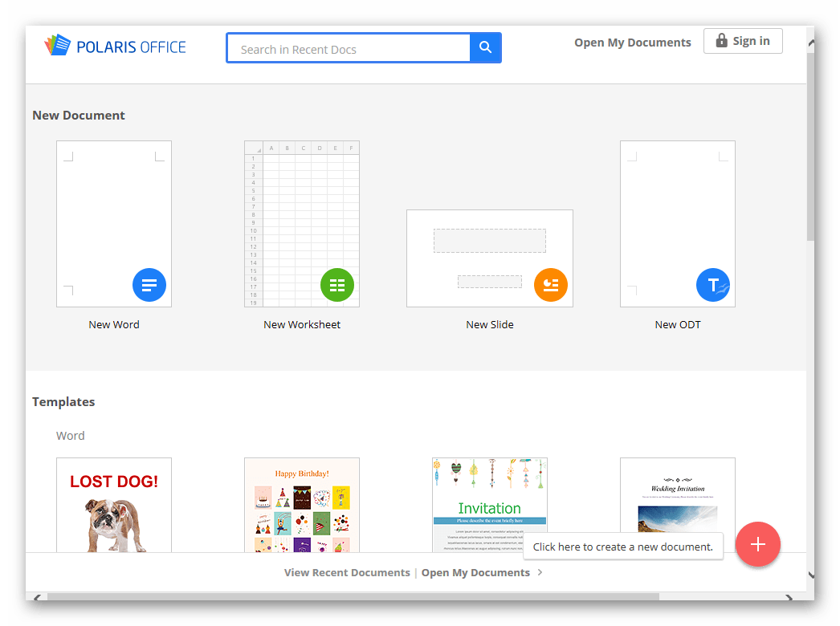Image resolution: width=840 pixels, height=626 pixels.
Task: Click the blue search magnifier button
Action: (x=485, y=47)
